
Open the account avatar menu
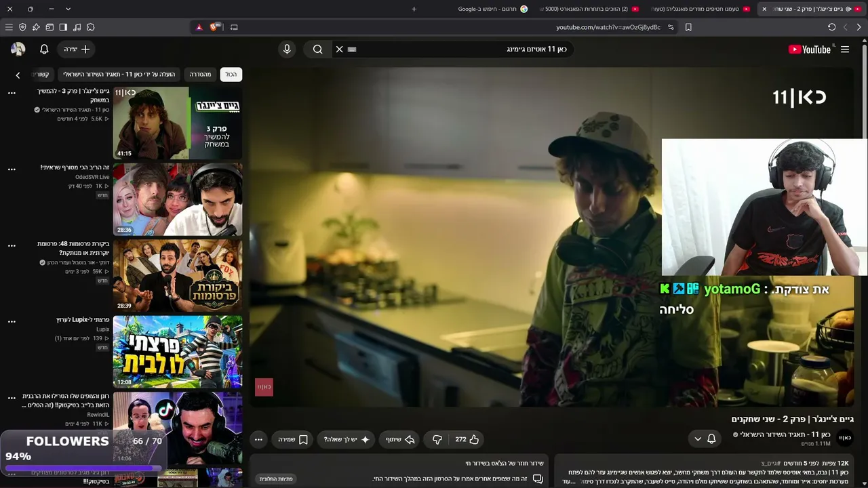pyautogui.click(x=18, y=49)
